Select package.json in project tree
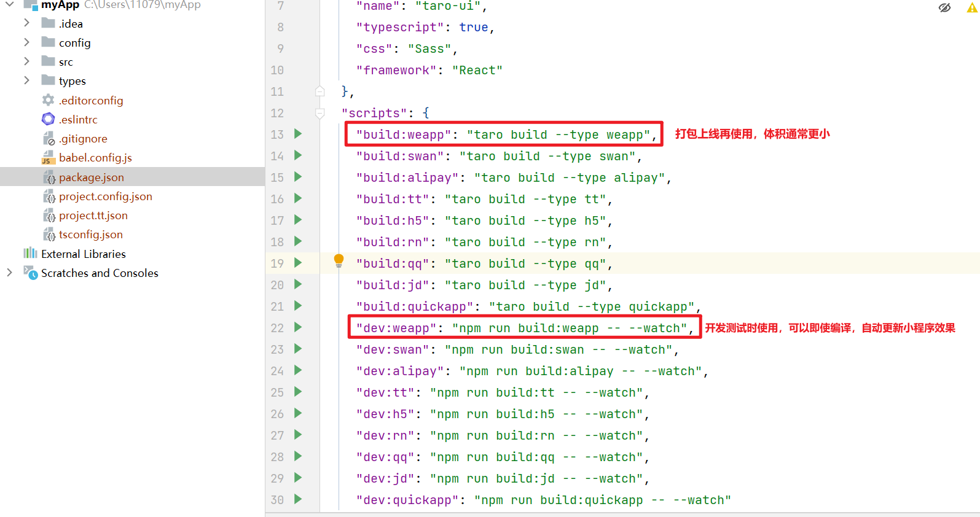This screenshot has width=980, height=517. pyautogui.click(x=91, y=177)
